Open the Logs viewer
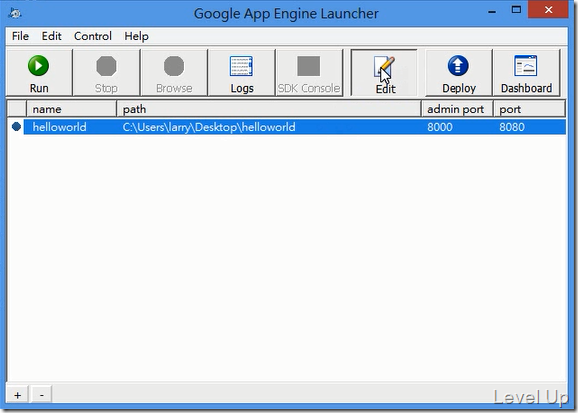The image size is (578, 413). pyautogui.click(x=241, y=73)
